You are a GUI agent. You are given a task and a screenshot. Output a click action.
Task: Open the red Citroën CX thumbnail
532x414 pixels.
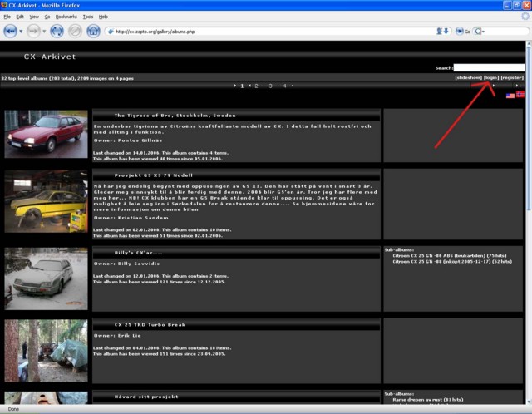46,134
